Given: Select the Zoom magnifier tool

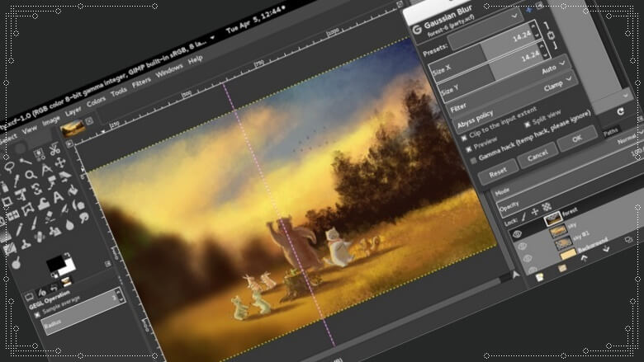Looking at the screenshot, I should (31, 176).
